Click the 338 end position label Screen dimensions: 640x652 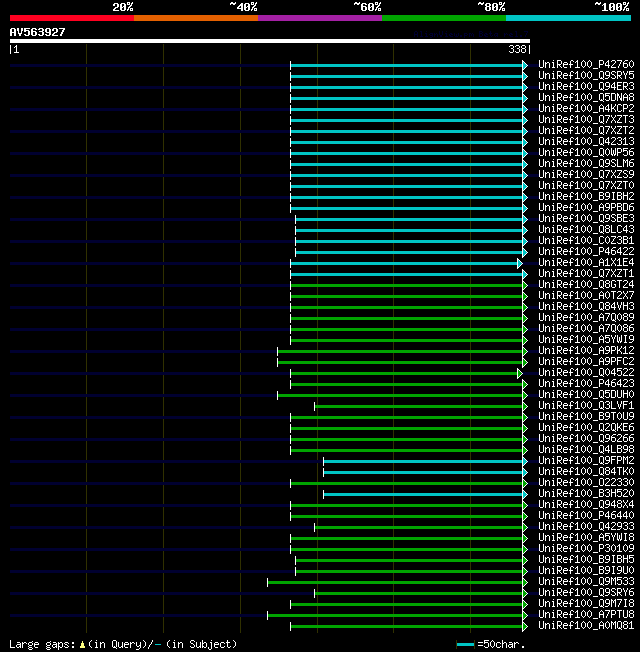click(x=517, y=49)
